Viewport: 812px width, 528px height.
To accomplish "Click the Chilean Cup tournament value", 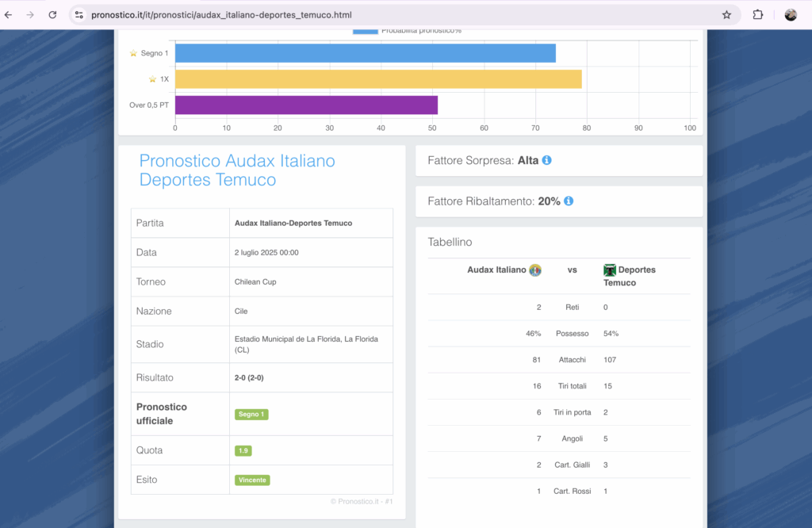I will [x=255, y=282].
